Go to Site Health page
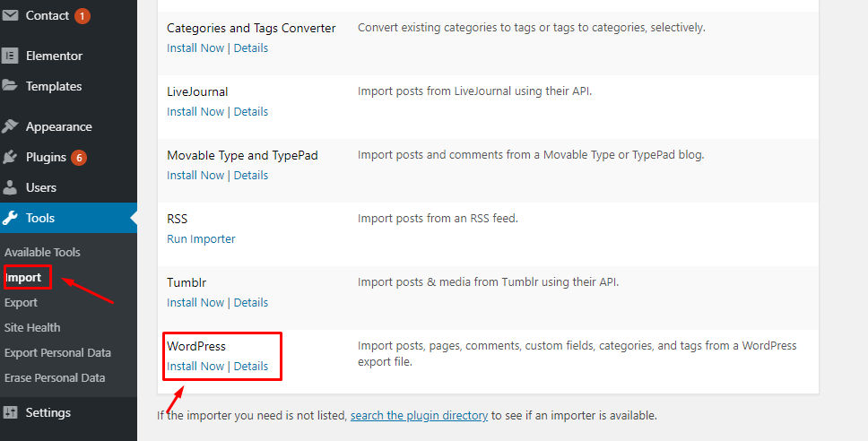This screenshot has height=441, width=868. coord(32,327)
